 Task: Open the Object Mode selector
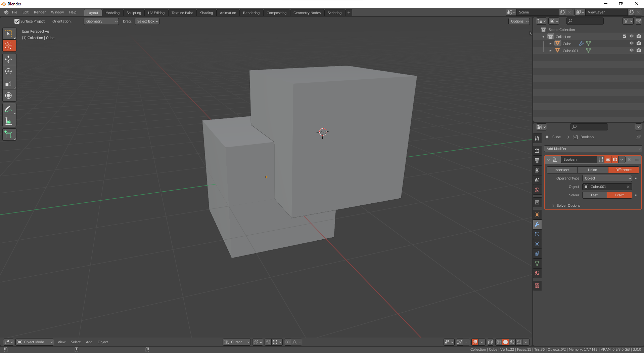pos(35,342)
